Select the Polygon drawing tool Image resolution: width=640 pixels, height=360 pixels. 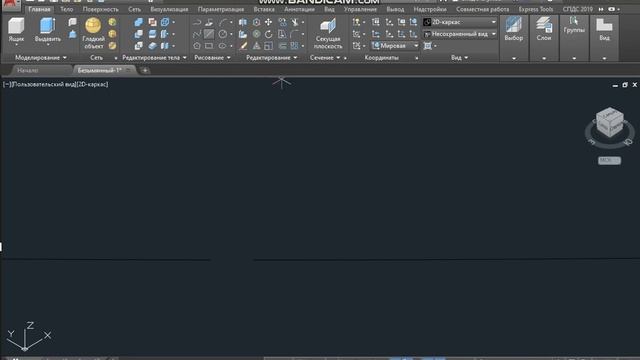tap(197, 46)
